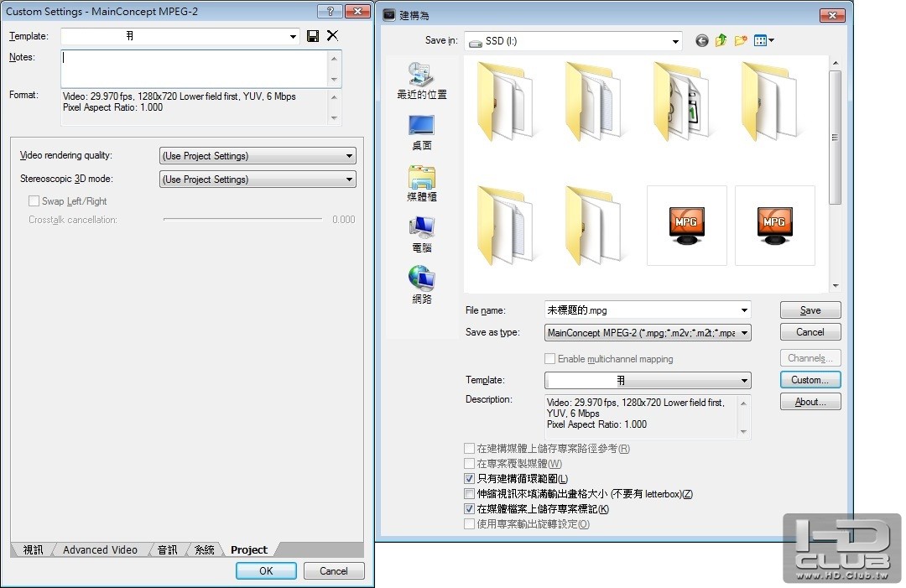Adjust the Crosstalk cancellation slider
This screenshot has height=588, width=906.
tap(242, 220)
